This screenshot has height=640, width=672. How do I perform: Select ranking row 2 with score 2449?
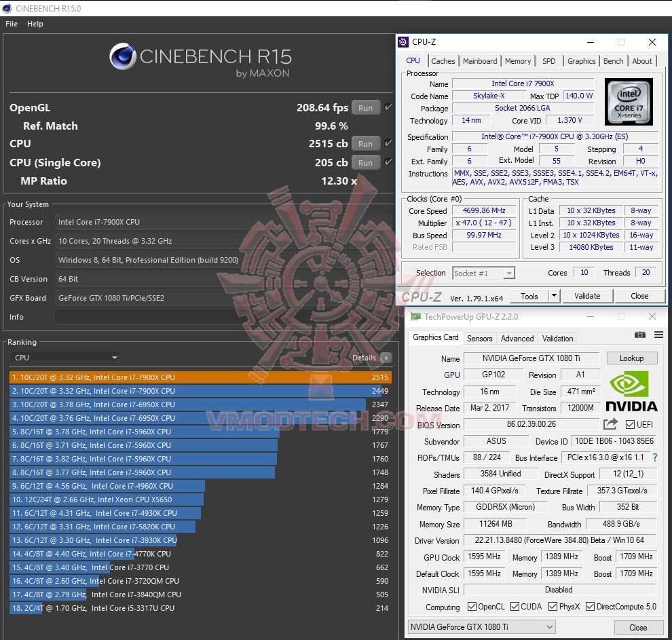(200, 391)
